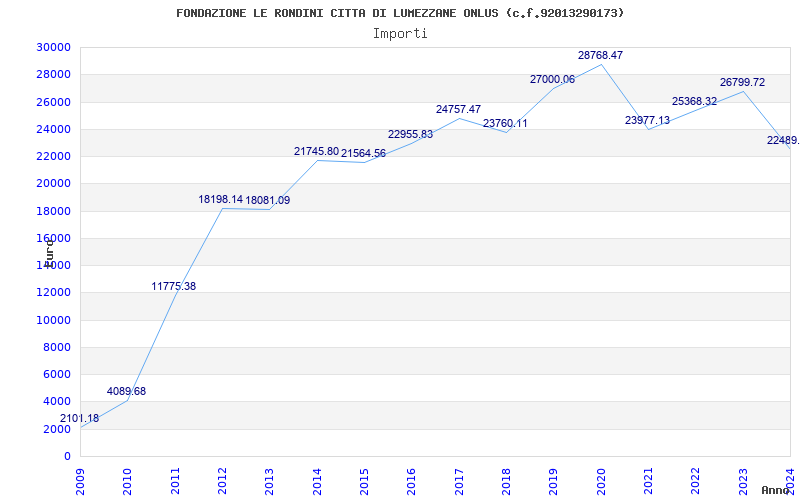The width and height of the screenshot is (800, 500).
Task: Click x-axis year 2022
Action: tap(695, 481)
